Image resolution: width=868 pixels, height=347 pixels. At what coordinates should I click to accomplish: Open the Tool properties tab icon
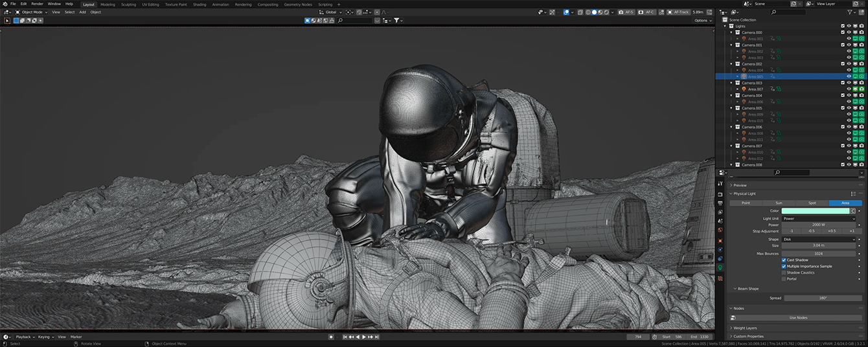coord(720,185)
